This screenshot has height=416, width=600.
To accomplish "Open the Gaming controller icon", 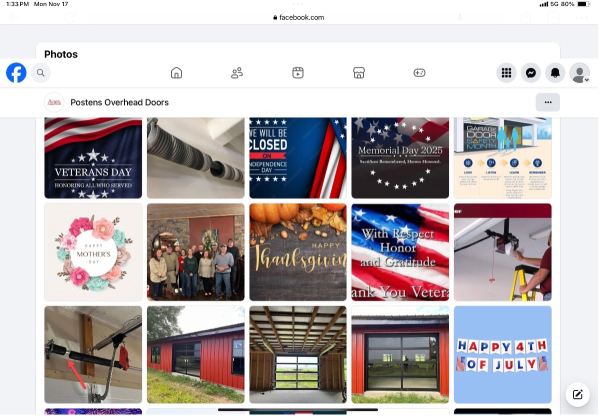I will coord(419,73).
